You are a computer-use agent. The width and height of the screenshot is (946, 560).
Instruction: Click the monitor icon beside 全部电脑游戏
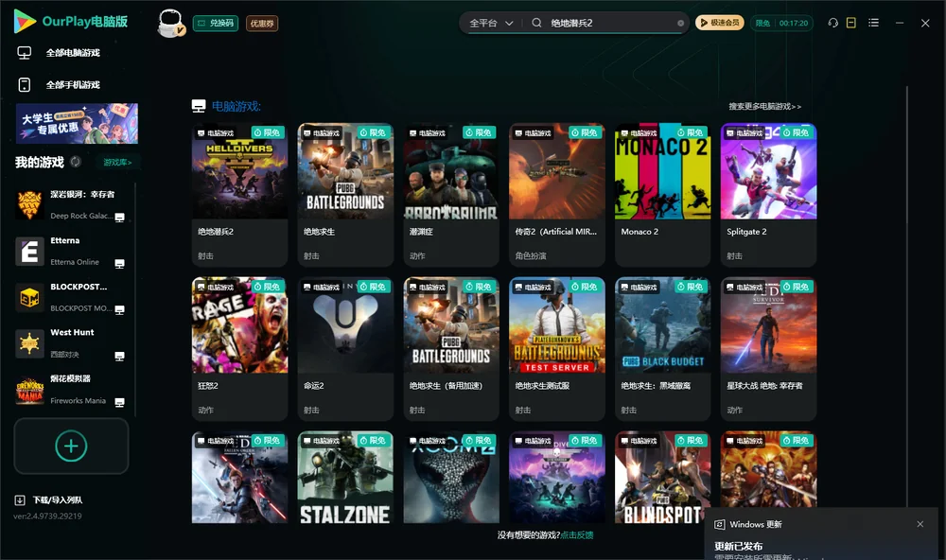[25, 53]
